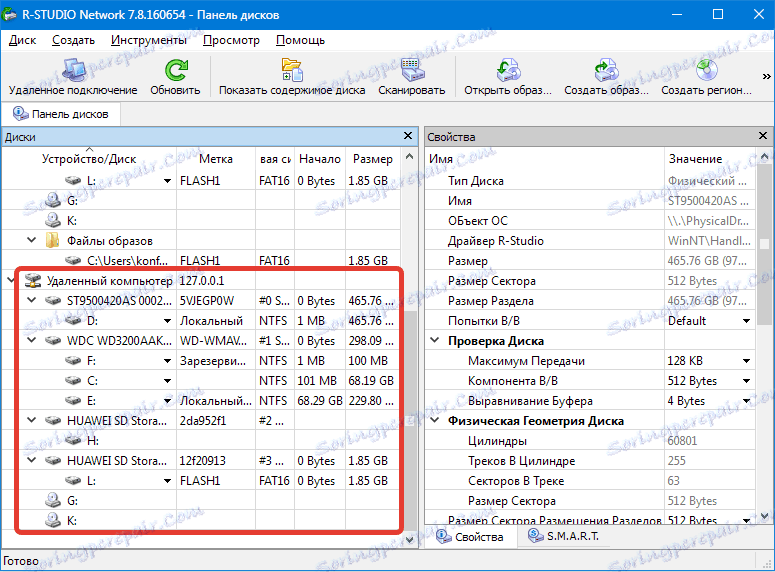Select the ST9500420AS hard drive icon

(54, 301)
